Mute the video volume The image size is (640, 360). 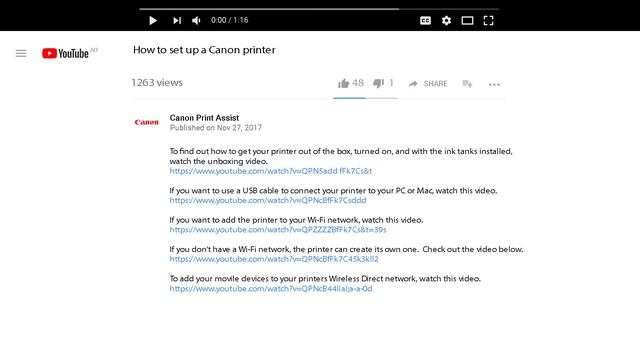pyautogui.click(x=196, y=20)
